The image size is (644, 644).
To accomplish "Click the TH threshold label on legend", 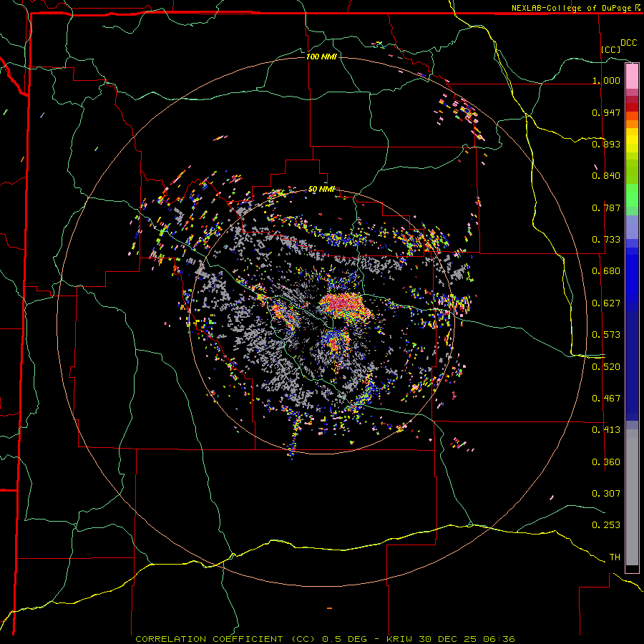I will pyautogui.click(x=615, y=557).
